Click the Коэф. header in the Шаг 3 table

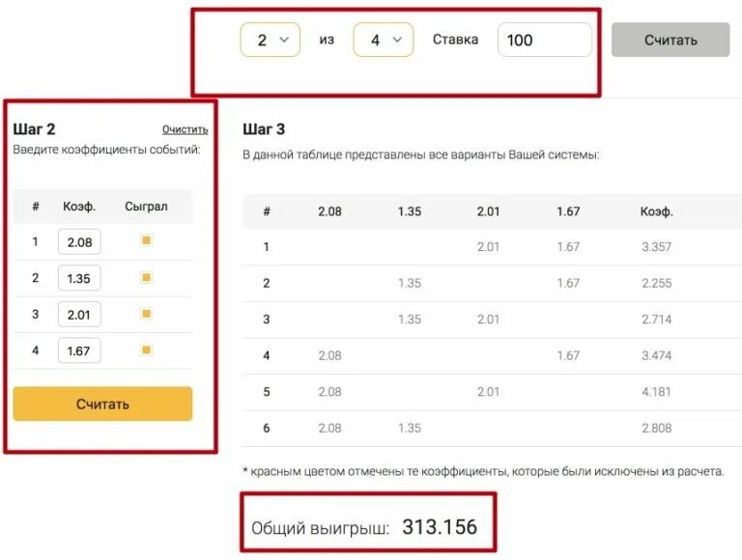(656, 211)
